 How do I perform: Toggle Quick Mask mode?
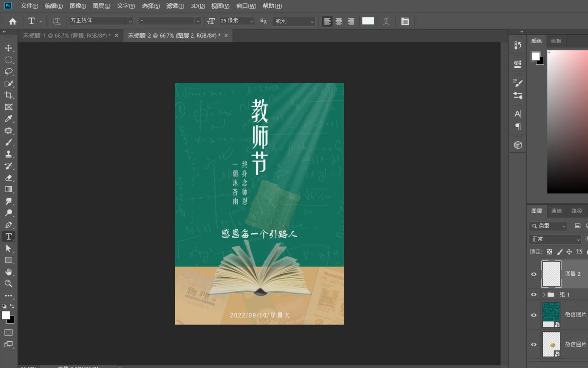tap(8, 332)
